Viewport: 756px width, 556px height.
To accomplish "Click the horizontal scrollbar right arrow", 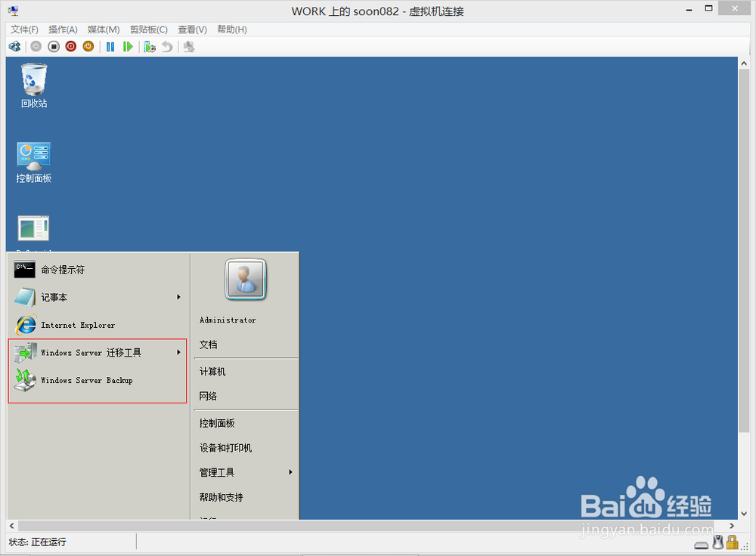I will click(x=732, y=526).
